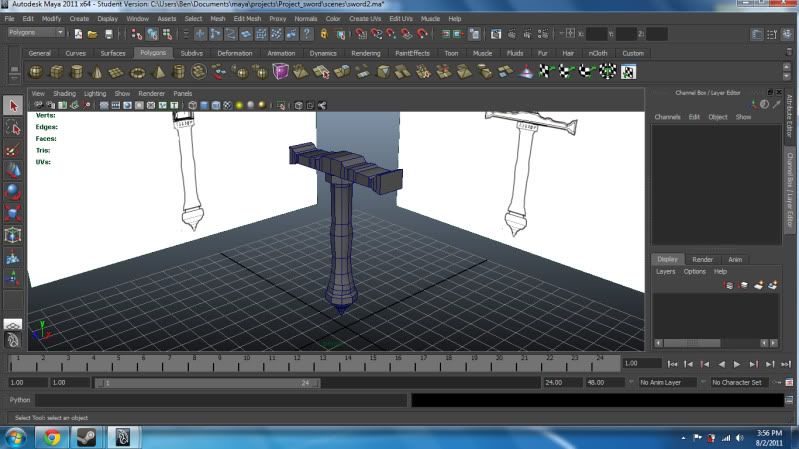Create a polygon pipe from shelf
Image resolution: width=799 pixels, height=449 pixels.
(x=179, y=72)
